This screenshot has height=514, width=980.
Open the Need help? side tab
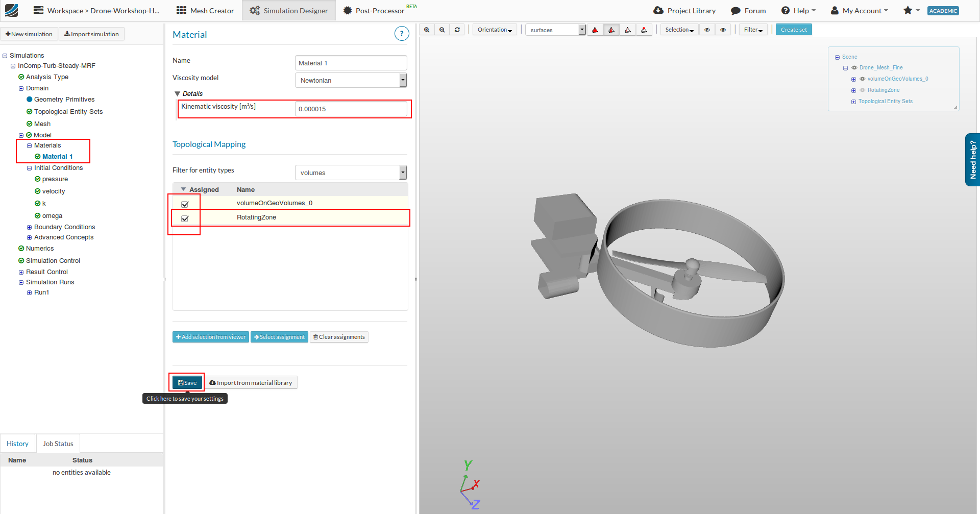[x=973, y=160]
